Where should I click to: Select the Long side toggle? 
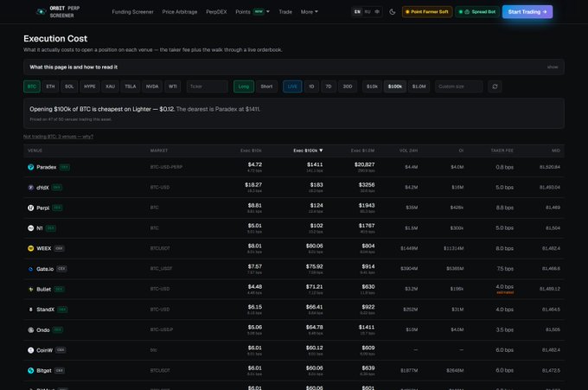[244, 86]
